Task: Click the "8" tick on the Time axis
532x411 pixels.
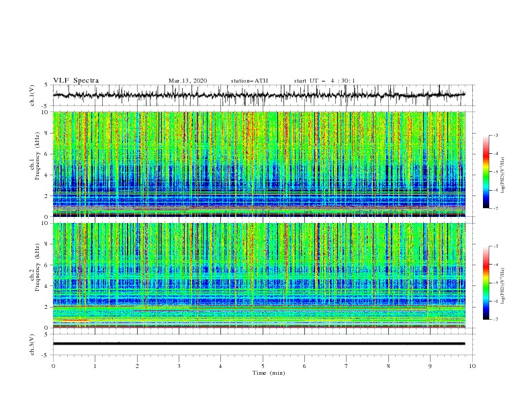Action: [x=388, y=366]
